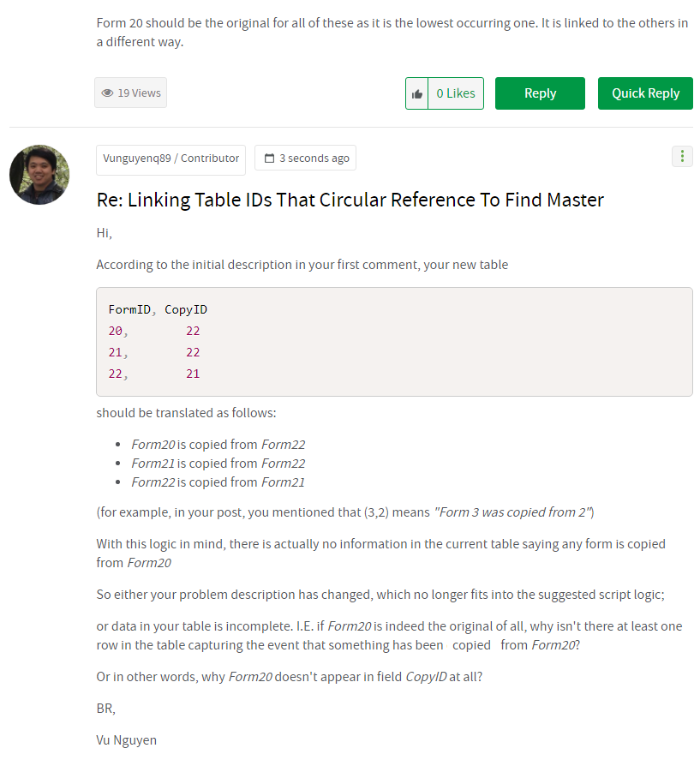Click the italic quote "Form 3 was copied from 2"
Screen dimensions: 700x766
[513, 512]
